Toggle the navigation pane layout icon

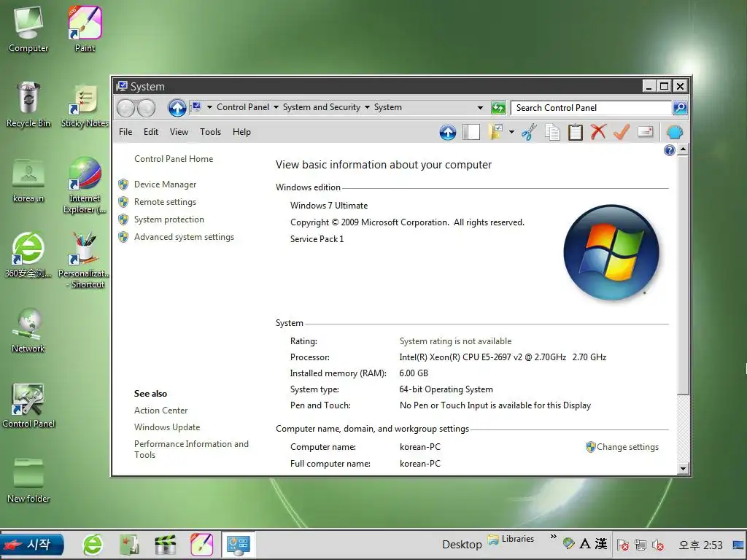(x=471, y=132)
